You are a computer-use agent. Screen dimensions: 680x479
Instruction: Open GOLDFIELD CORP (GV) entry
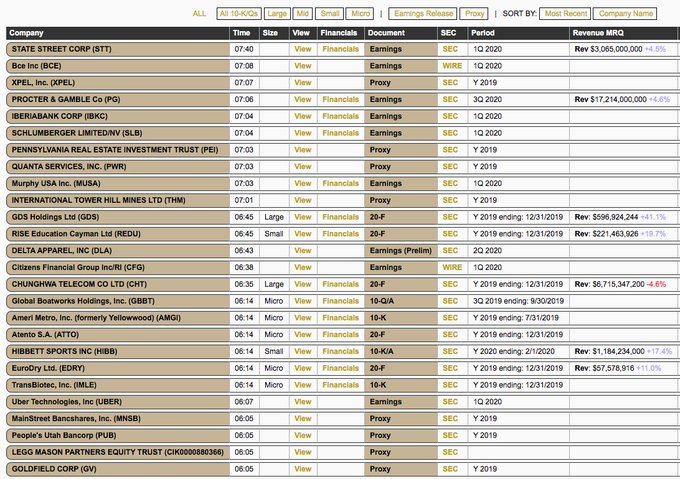118,469
